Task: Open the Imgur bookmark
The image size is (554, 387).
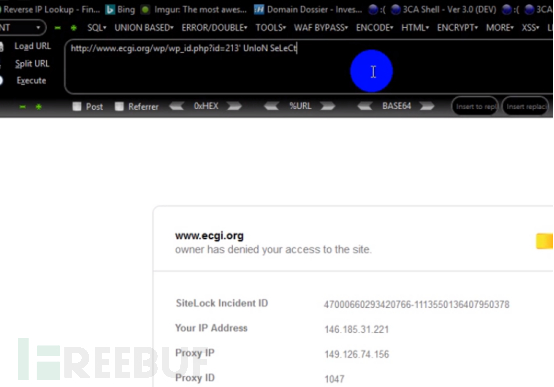Action: (194, 10)
